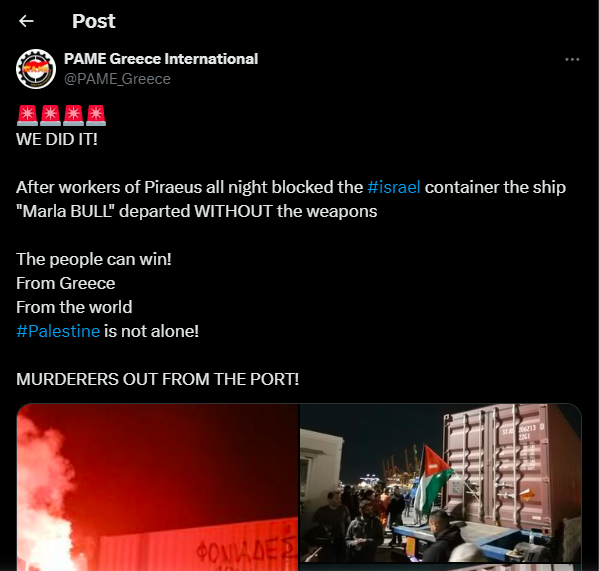Click the "Marla BULL" ship name text
The height and width of the screenshot is (571, 599).
(65, 211)
